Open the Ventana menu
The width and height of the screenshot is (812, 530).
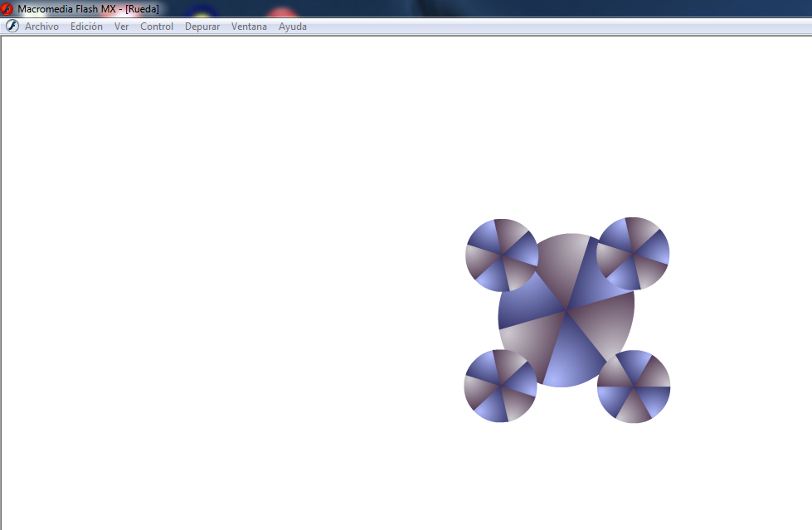[249, 27]
